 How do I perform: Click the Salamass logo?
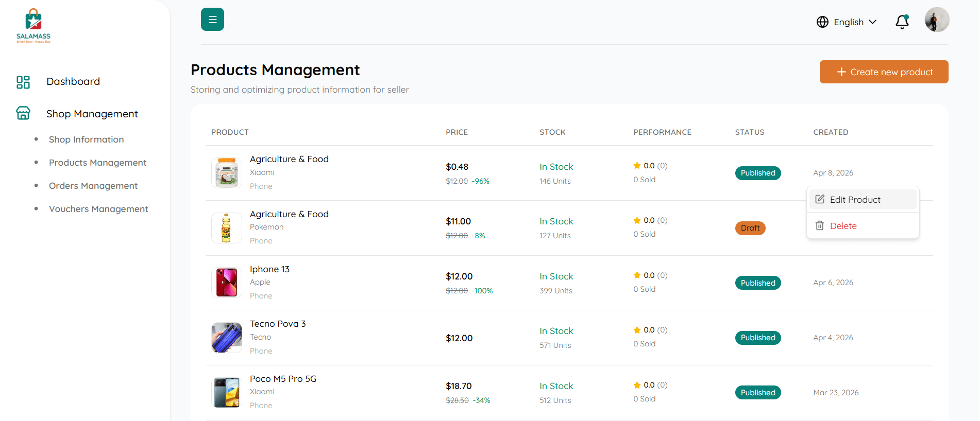(33, 26)
